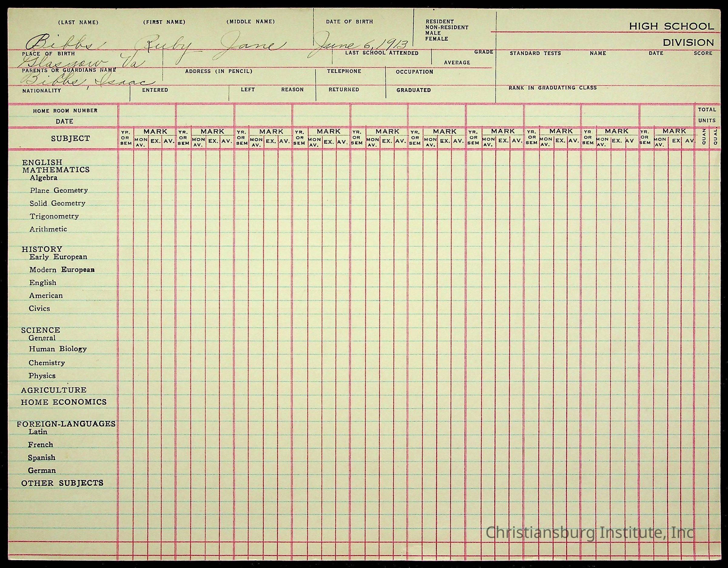Click the handwritten first name Ruby

pyautogui.click(x=163, y=45)
